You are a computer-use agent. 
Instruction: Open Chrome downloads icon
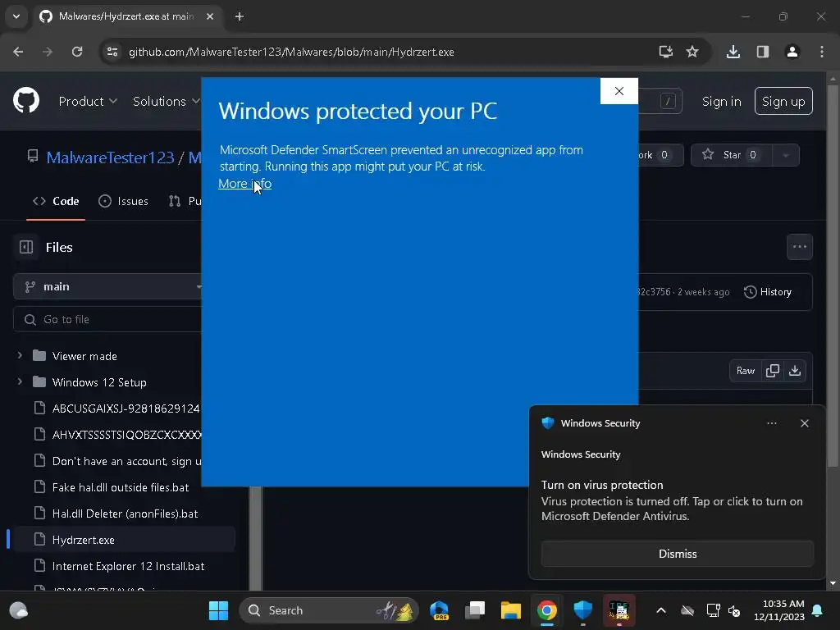coord(733,52)
